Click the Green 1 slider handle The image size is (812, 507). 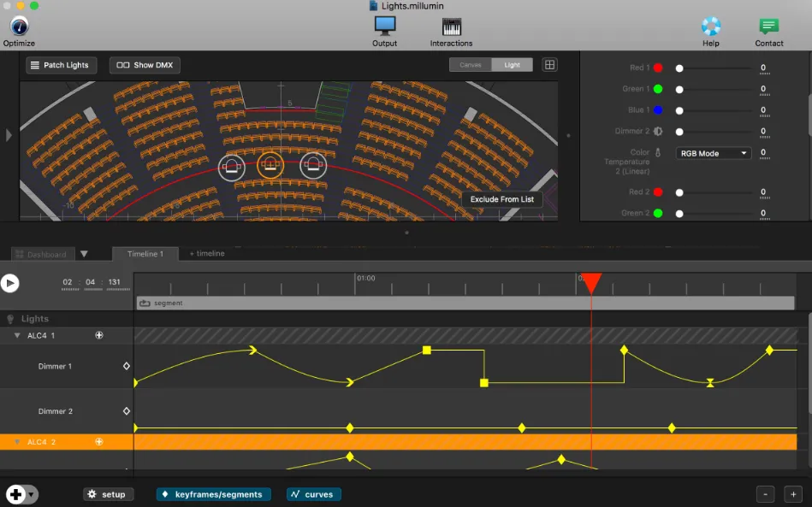[x=679, y=90]
